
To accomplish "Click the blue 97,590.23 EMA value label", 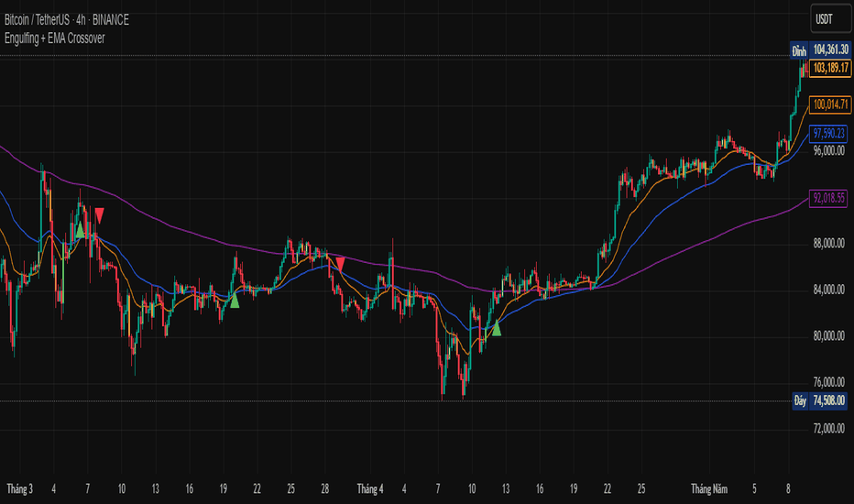I will (828, 133).
